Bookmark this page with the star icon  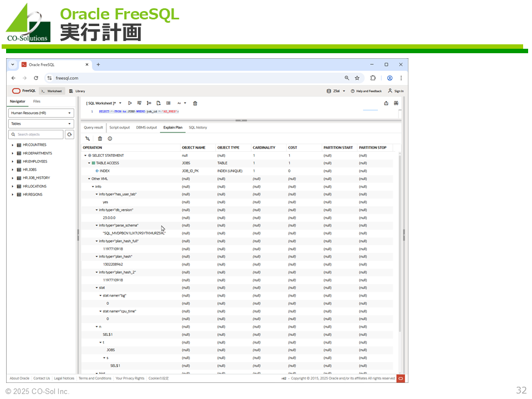pos(357,78)
